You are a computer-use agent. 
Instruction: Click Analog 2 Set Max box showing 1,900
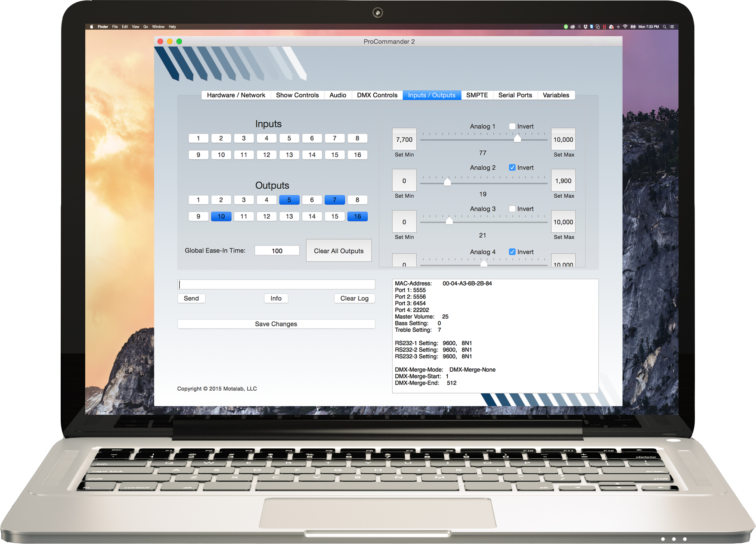coord(563,181)
